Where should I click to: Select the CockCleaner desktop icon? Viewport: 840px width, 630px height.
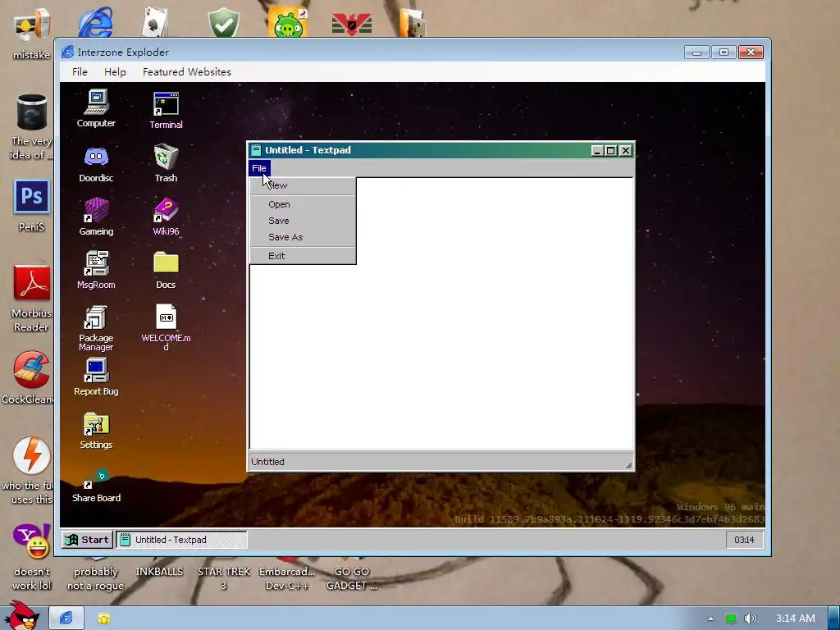32,370
